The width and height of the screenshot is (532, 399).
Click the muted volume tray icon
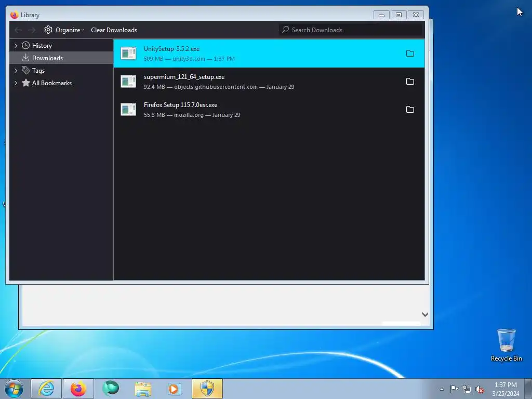(x=480, y=389)
